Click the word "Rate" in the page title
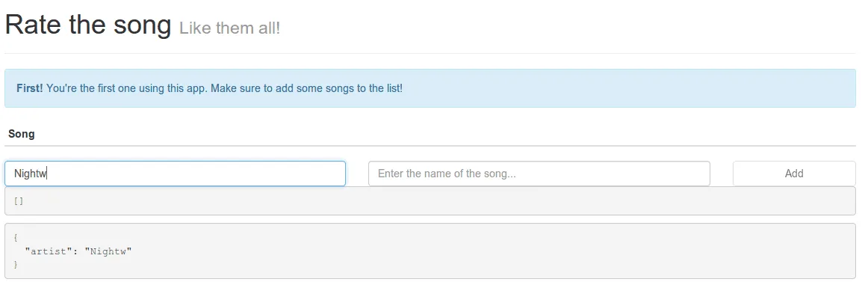The image size is (868, 285). (34, 25)
